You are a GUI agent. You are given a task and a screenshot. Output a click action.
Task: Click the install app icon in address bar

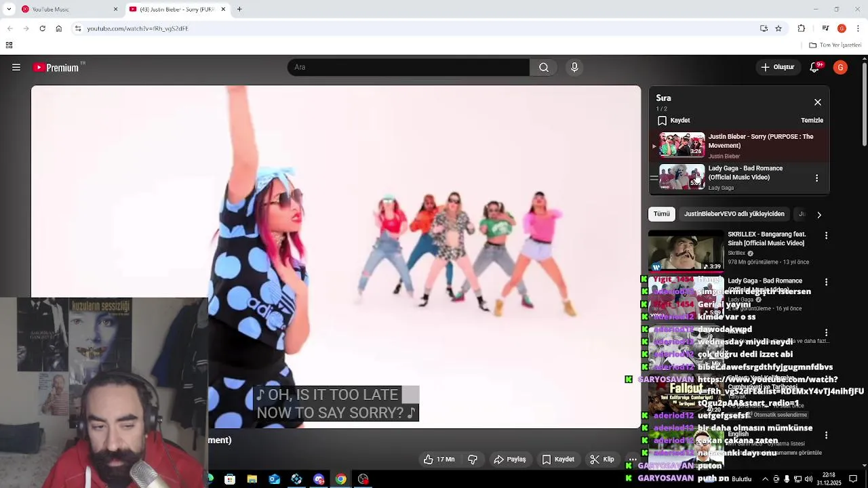[764, 28]
